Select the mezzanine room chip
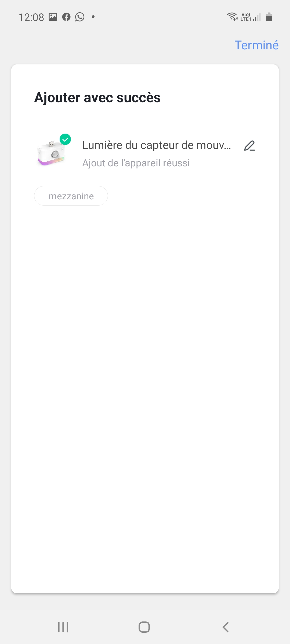 (71, 196)
